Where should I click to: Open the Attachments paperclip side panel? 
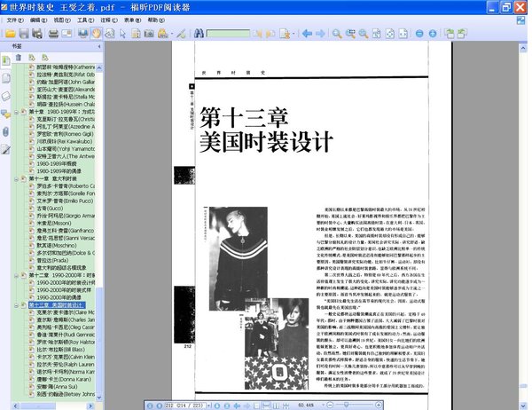pyautogui.click(x=6, y=131)
